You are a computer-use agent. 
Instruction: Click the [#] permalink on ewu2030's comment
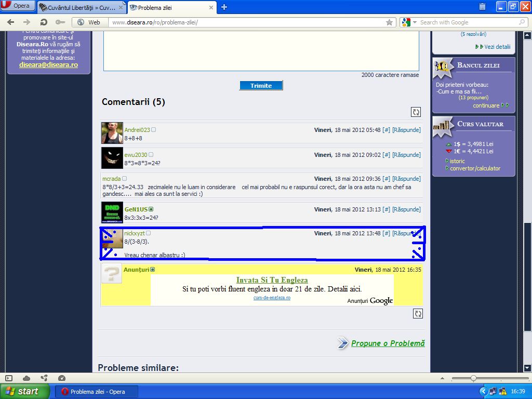coord(386,155)
